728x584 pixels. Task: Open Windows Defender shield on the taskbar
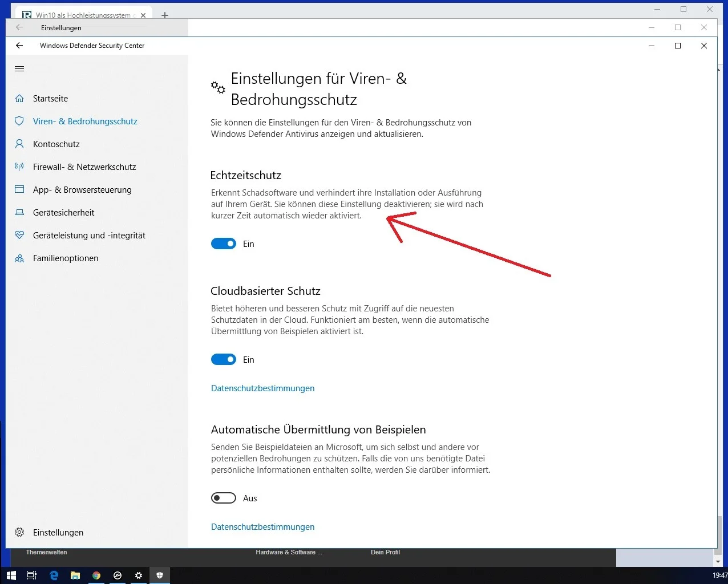pos(160,575)
